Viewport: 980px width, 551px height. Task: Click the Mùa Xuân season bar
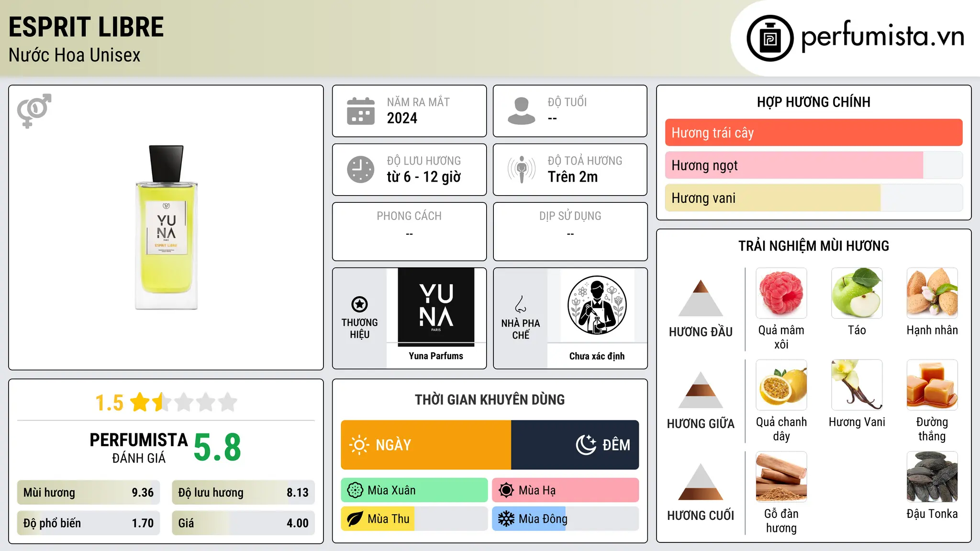[414, 490]
